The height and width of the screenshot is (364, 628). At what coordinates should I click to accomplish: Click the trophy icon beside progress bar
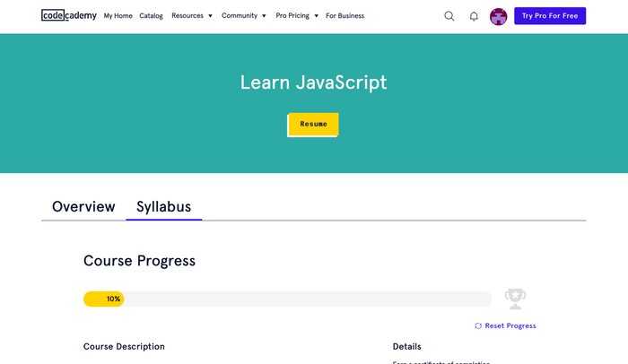[x=515, y=299]
